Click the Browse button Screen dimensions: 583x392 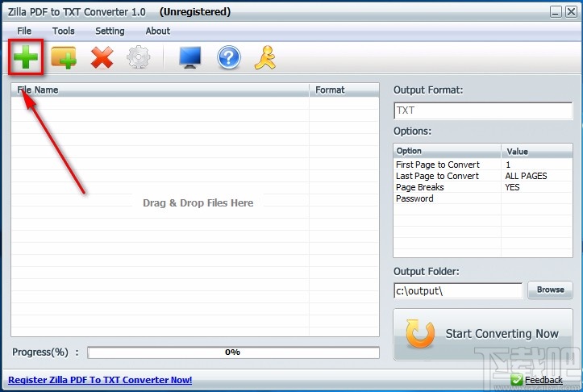point(550,290)
